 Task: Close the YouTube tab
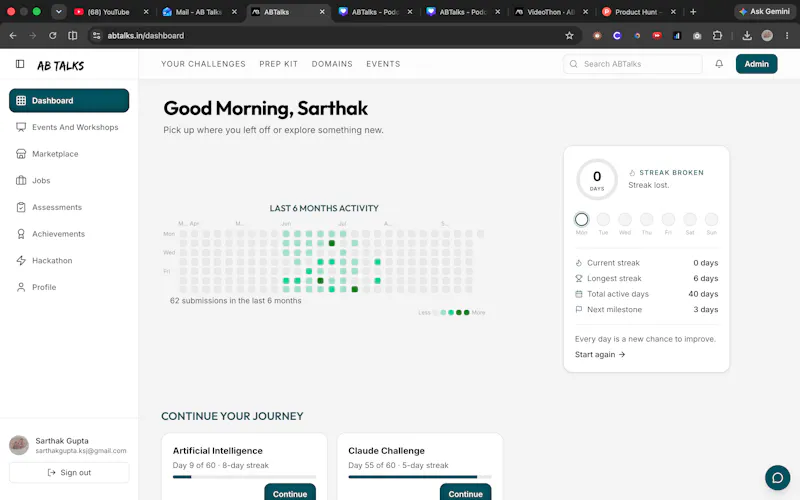(x=146, y=12)
